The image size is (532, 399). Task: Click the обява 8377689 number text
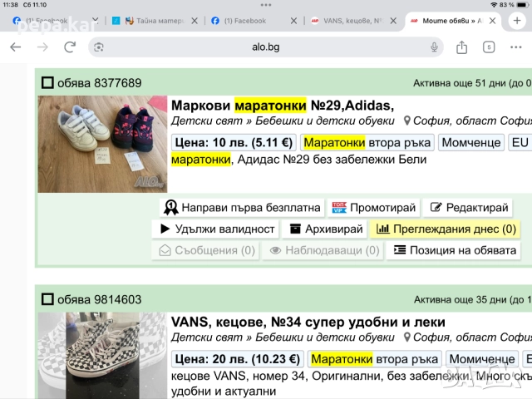[100, 83]
